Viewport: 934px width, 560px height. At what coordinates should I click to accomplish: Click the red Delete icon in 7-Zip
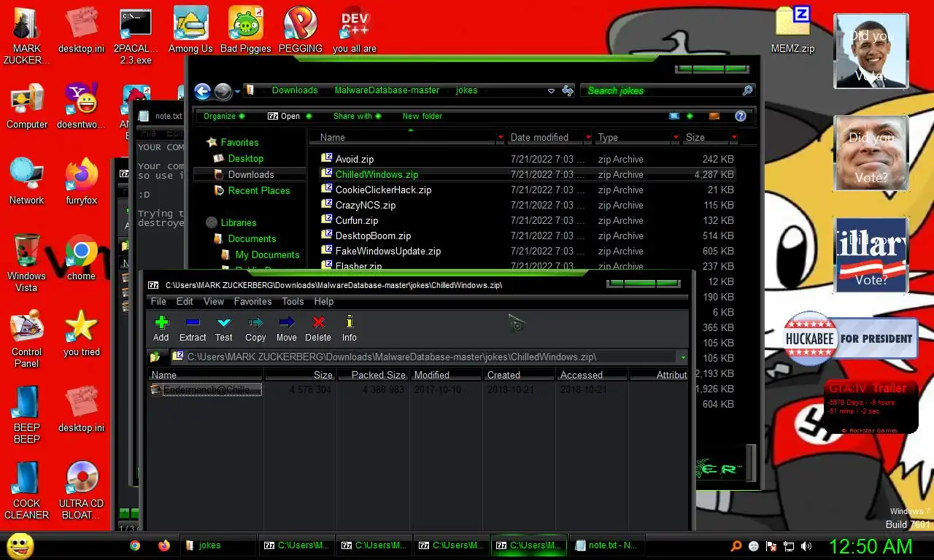pyautogui.click(x=318, y=322)
